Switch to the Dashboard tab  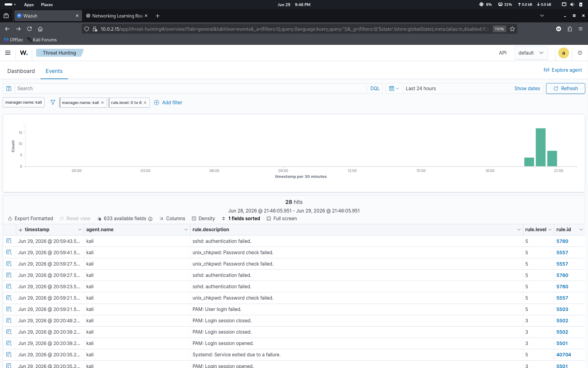21,71
